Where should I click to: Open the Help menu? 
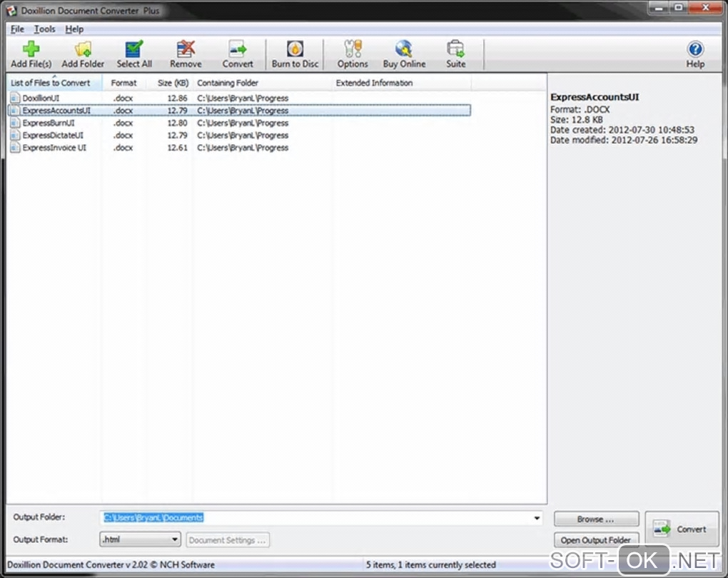pyautogui.click(x=74, y=29)
